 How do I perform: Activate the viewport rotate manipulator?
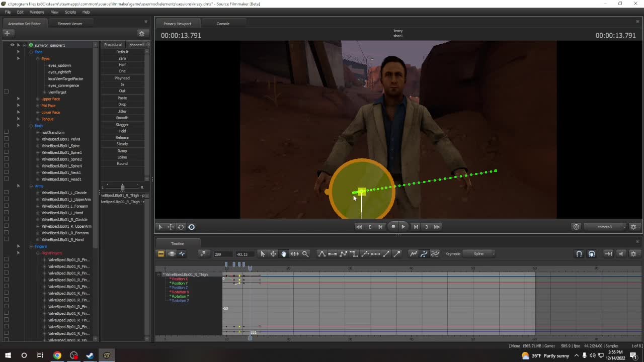(181, 227)
